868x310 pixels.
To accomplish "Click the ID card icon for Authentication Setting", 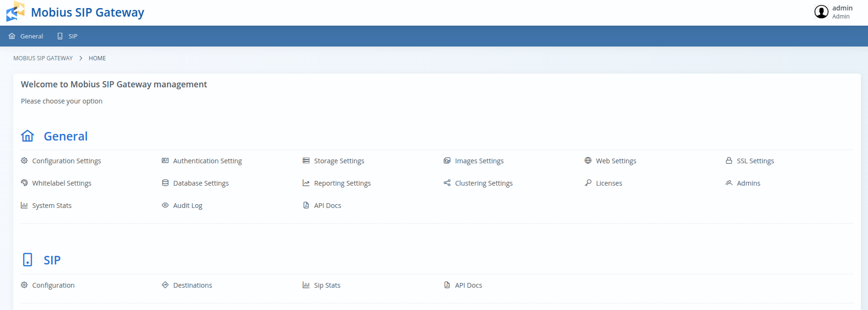I will coord(165,160).
